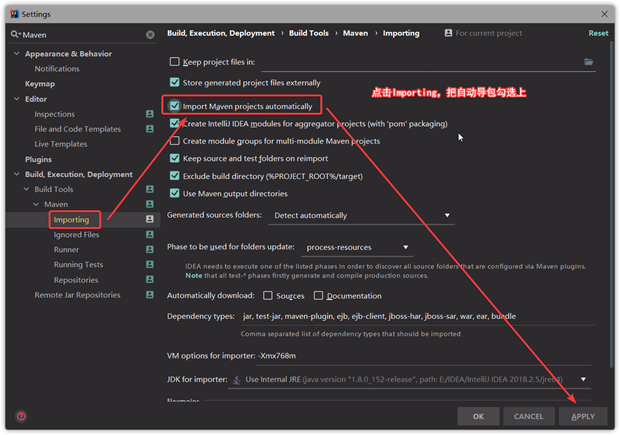Collapse the Editor section
This screenshot has height=435, width=620.
click(x=17, y=99)
